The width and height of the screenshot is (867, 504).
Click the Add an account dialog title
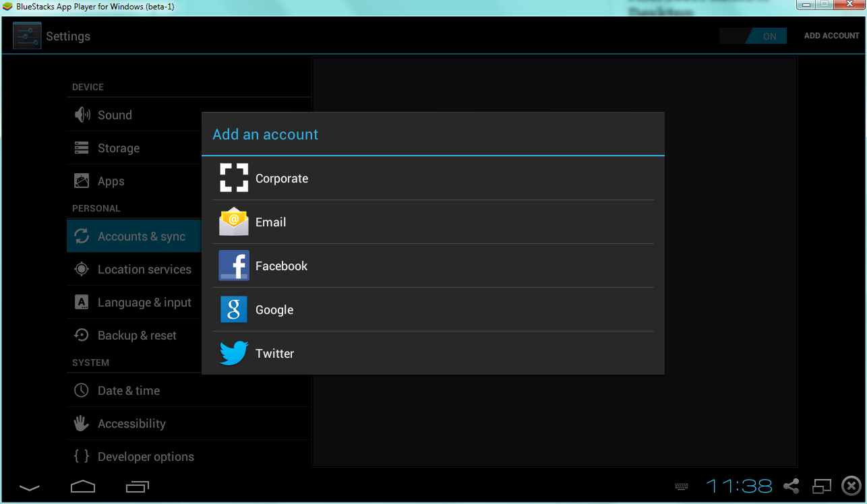tap(265, 134)
